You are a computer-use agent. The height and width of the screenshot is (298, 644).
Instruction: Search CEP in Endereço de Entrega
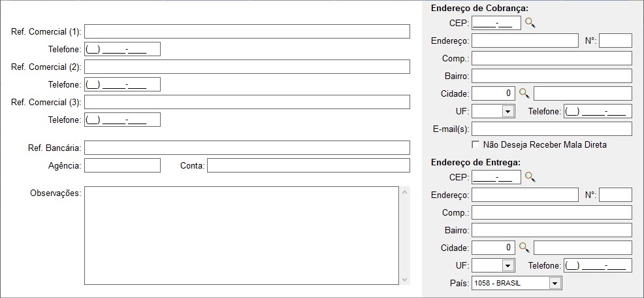pyautogui.click(x=530, y=177)
